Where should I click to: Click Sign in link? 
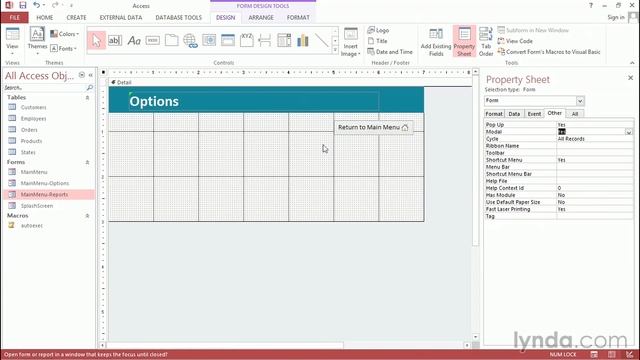[x=616, y=17]
